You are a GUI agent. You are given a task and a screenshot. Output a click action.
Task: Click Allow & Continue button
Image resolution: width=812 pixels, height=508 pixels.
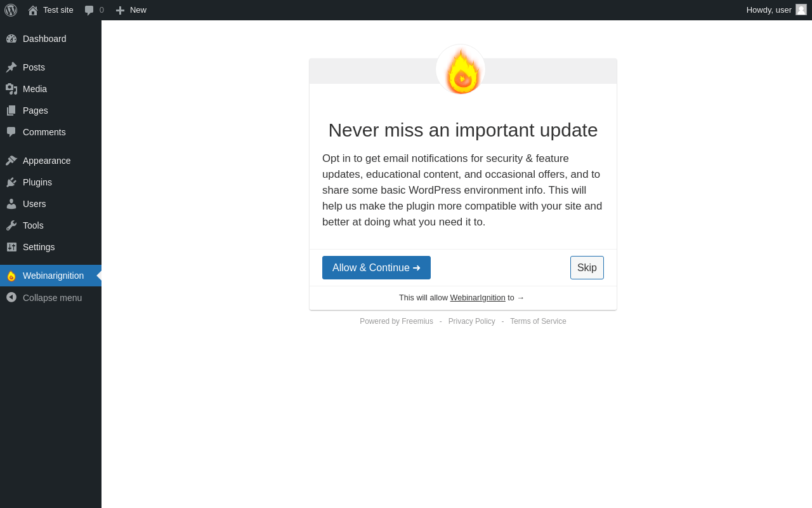click(x=376, y=267)
